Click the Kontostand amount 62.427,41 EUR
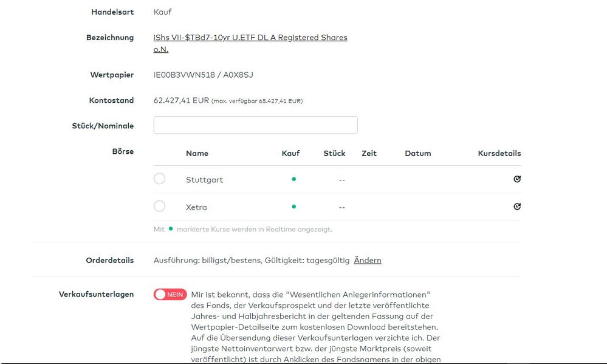Image resolution: width=607 pixels, height=364 pixels. pyautogui.click(x=181, y=100)
